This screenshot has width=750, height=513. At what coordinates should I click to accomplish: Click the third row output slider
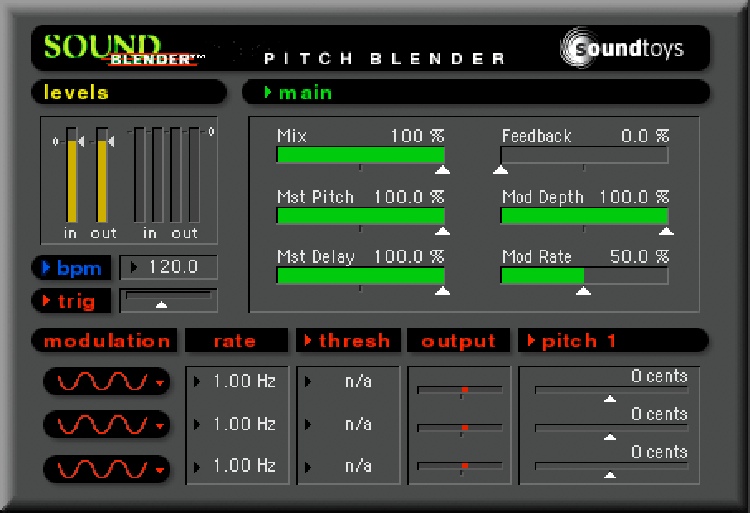point(460,466)
